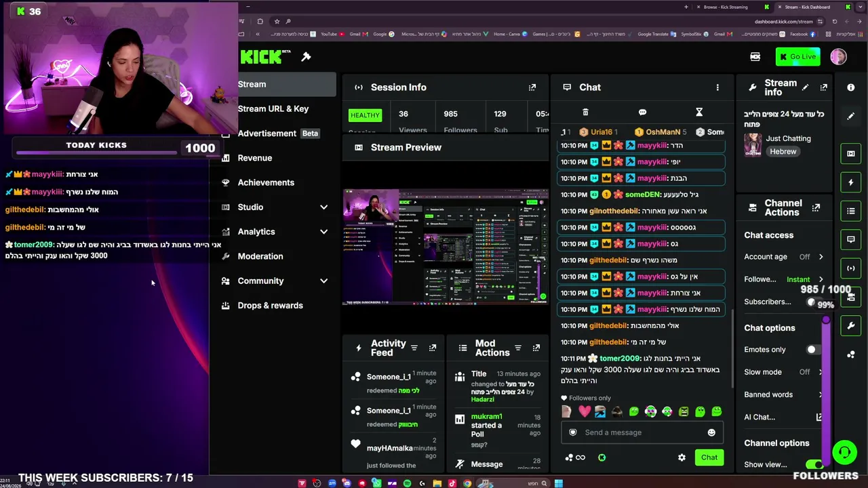Open the emoji picker in message box
868x488 pixels.
711,432
